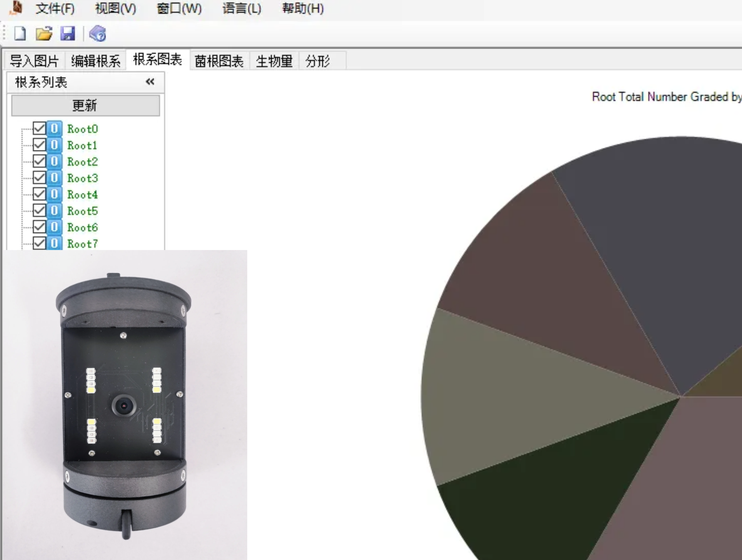Open the 视图(V) menu
Screen dimensions: 742x560
point(116,8)
